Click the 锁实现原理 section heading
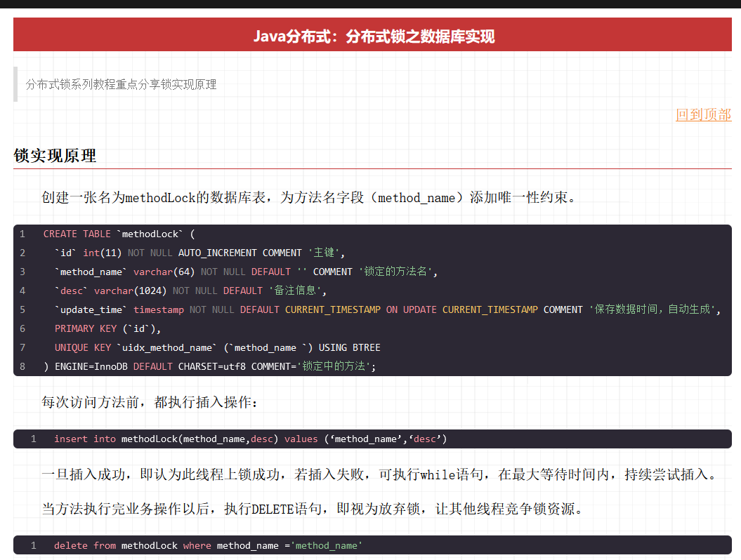 55,156
